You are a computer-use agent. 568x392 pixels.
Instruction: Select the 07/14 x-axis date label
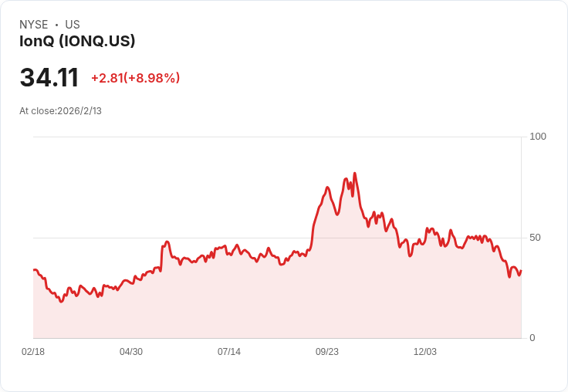point(229,352)
